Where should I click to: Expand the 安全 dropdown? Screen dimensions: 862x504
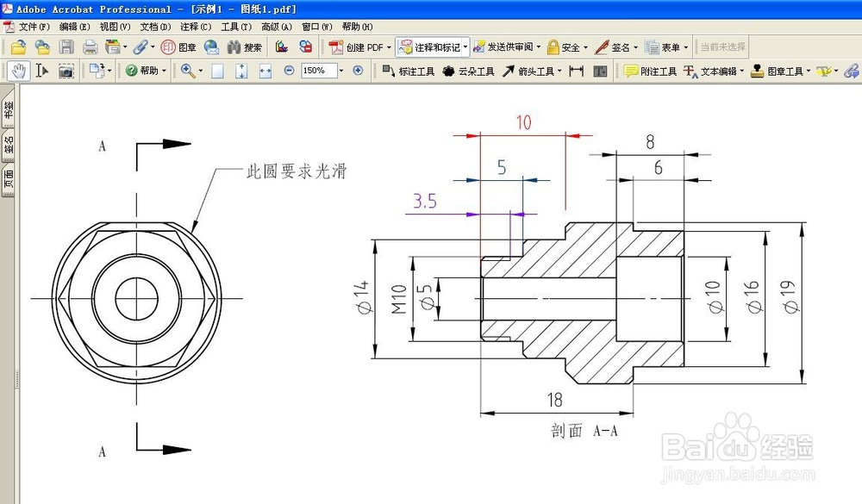pos(585,48)
